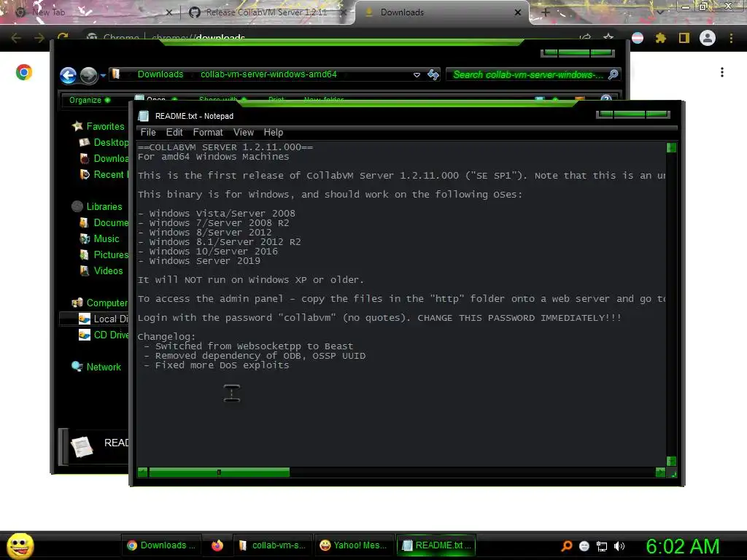Toggle Chrome side panel icon

coord(684,38)
